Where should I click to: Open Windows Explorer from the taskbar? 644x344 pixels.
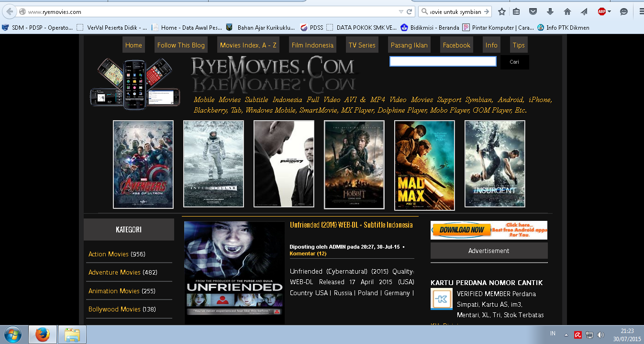point(72,334)
